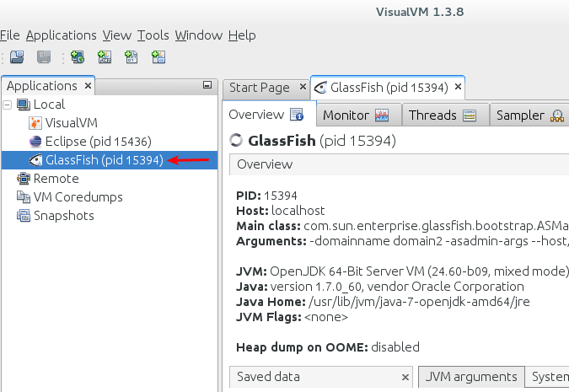Click the Heap dump on OOME disabled text

pos(328,347)
